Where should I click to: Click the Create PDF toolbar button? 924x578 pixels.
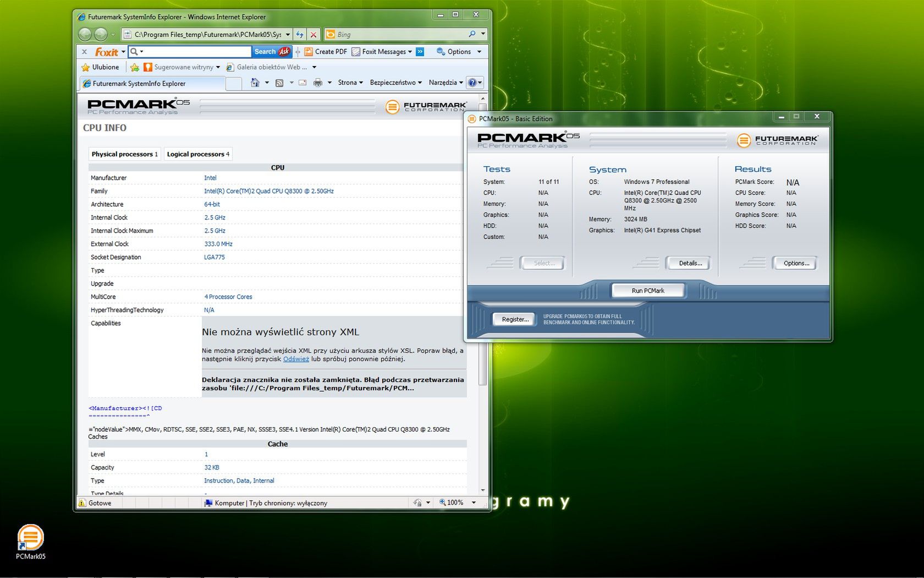point(326,52)
